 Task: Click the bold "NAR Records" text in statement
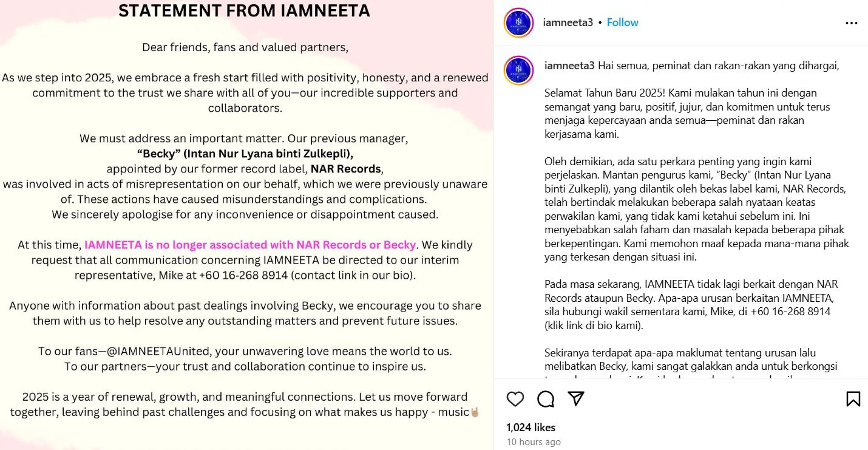click(x=346, y=169)
